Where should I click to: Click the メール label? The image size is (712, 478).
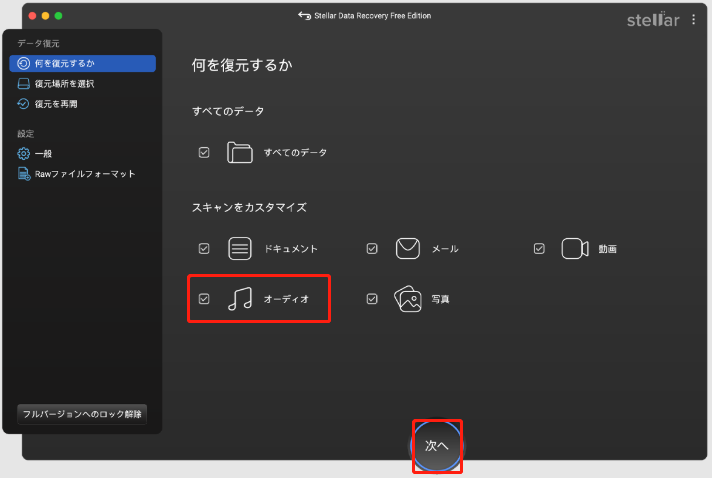[445, 249]
